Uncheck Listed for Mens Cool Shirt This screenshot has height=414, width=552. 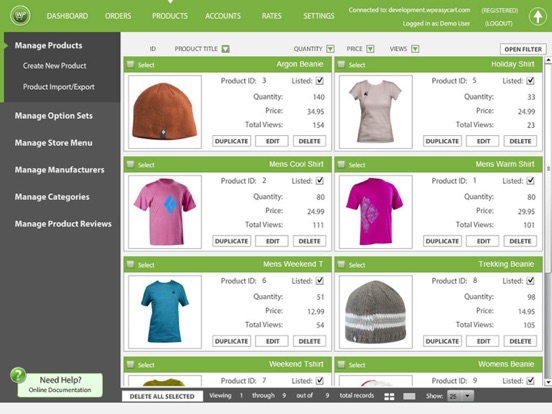pyautogui.click(x=320, y=181)
